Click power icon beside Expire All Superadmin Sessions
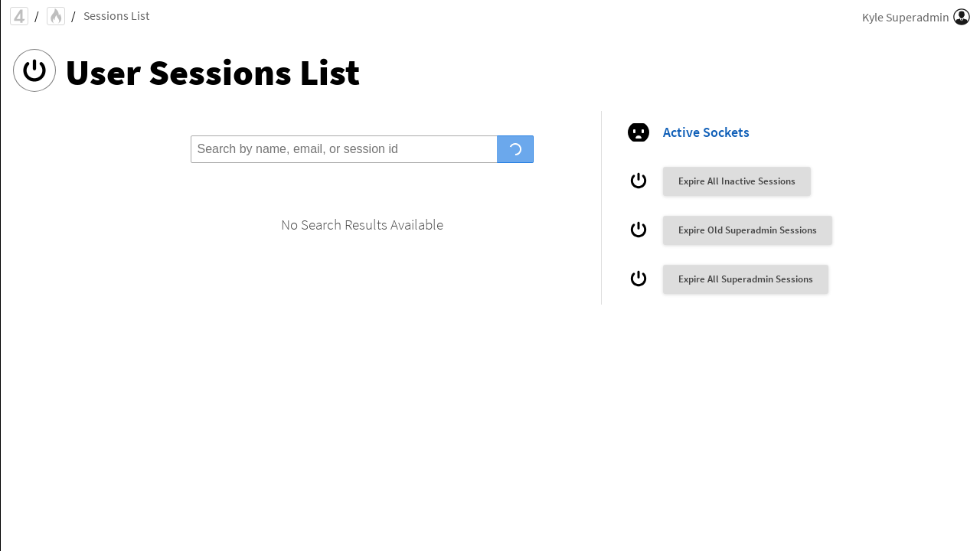The width and height of the screenshot is (980, 551). click(x=639, y=279)
